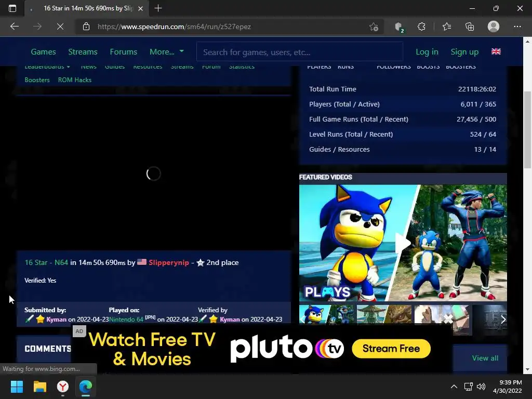Open the ROM Hacks game tab
The width and height of the screenshot is (532, 399).
[75, 79]
